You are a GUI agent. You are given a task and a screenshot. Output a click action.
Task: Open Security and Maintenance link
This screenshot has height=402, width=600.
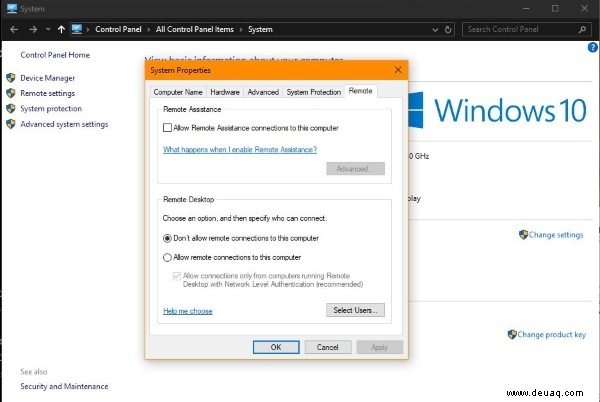click(64, 386)
